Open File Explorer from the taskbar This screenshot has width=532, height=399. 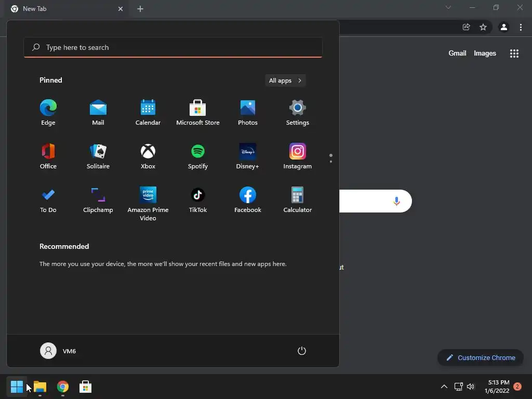click(40, 387)
